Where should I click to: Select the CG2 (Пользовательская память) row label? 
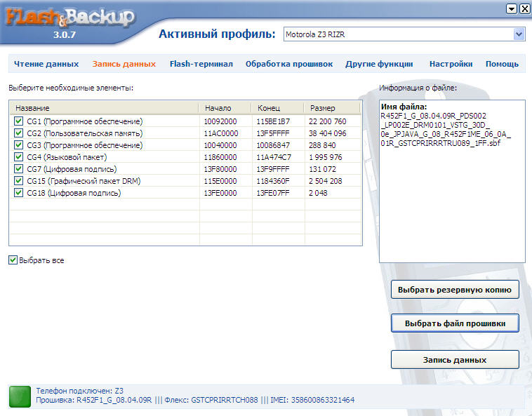pyautogui.click(x=85, y=133)
